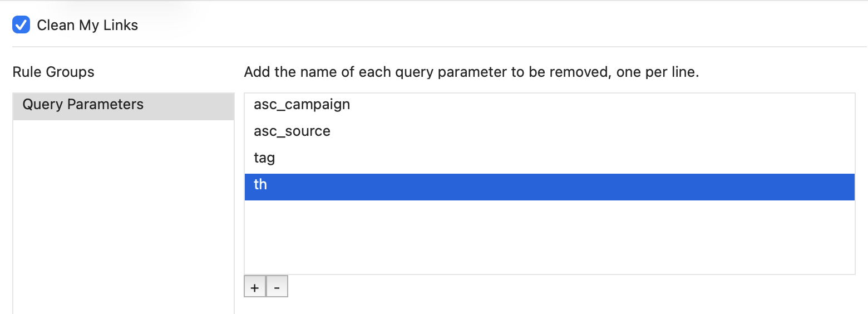
Task: Click the minus button below the list
Action: 277,287
